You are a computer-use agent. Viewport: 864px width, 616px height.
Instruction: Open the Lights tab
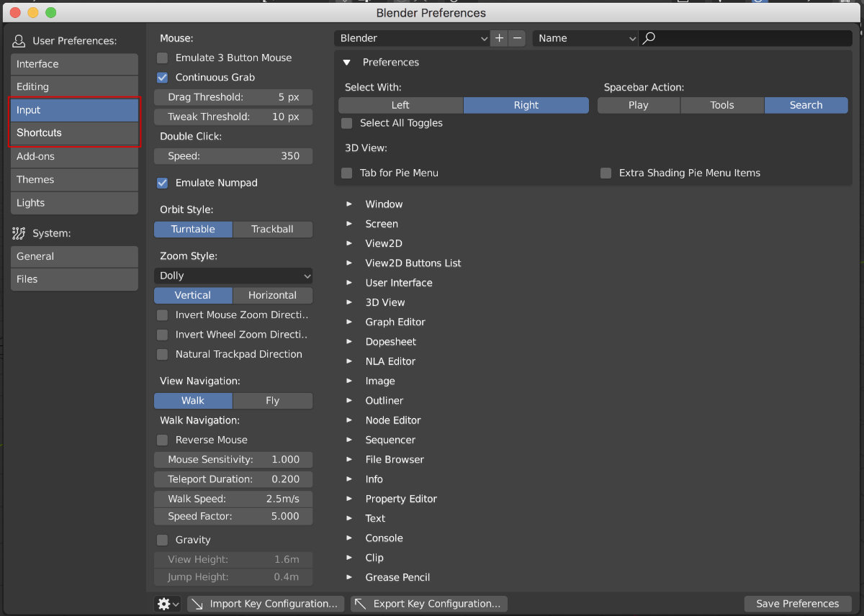pyautogui.click(x=74, y=203)
